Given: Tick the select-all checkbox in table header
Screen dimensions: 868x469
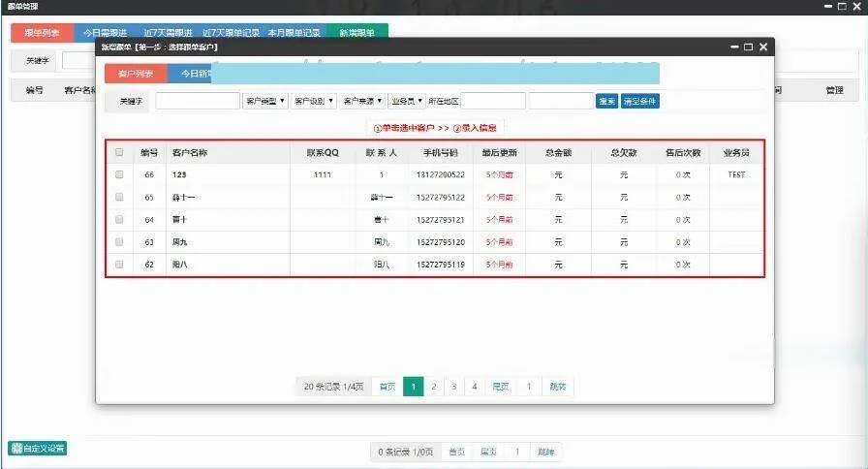Looking at the screenshot, I should point(119,152).
